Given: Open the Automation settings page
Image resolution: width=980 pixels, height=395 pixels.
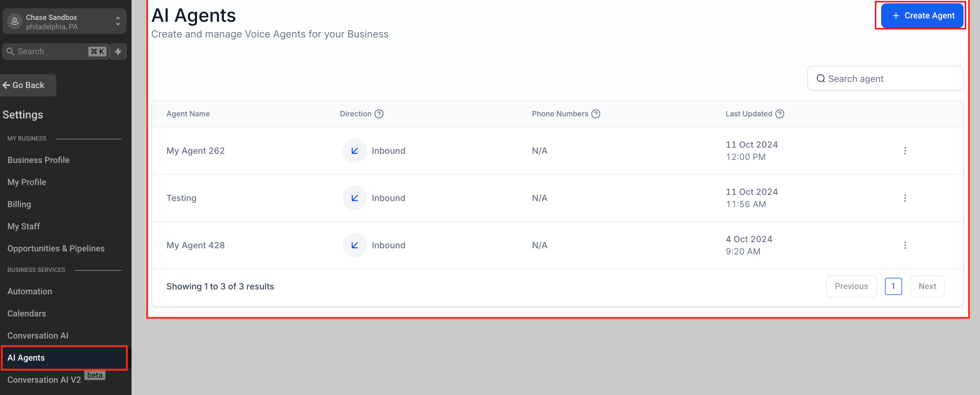Looking at the screenshot, I should pyautogui.click(x=30, y=291).
